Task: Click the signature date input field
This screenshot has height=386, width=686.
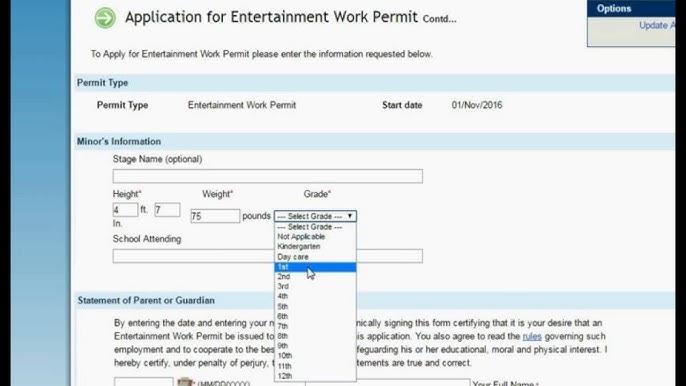Action: point(144,382)
